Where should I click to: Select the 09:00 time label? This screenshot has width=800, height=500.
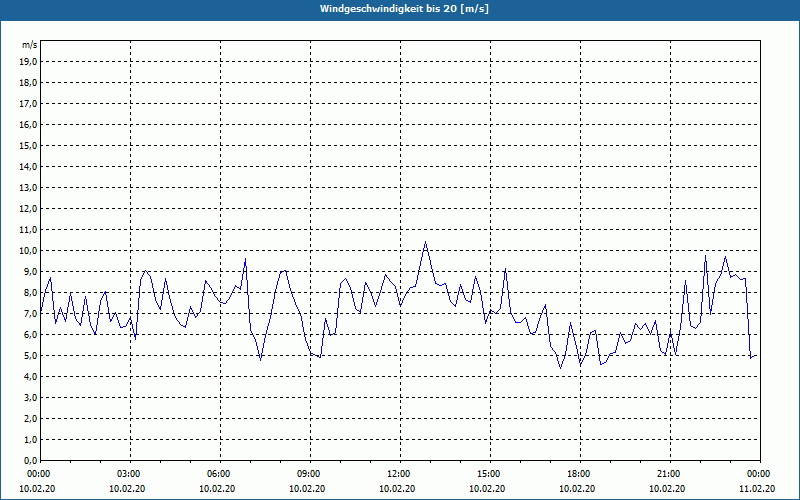click(310, 474)
